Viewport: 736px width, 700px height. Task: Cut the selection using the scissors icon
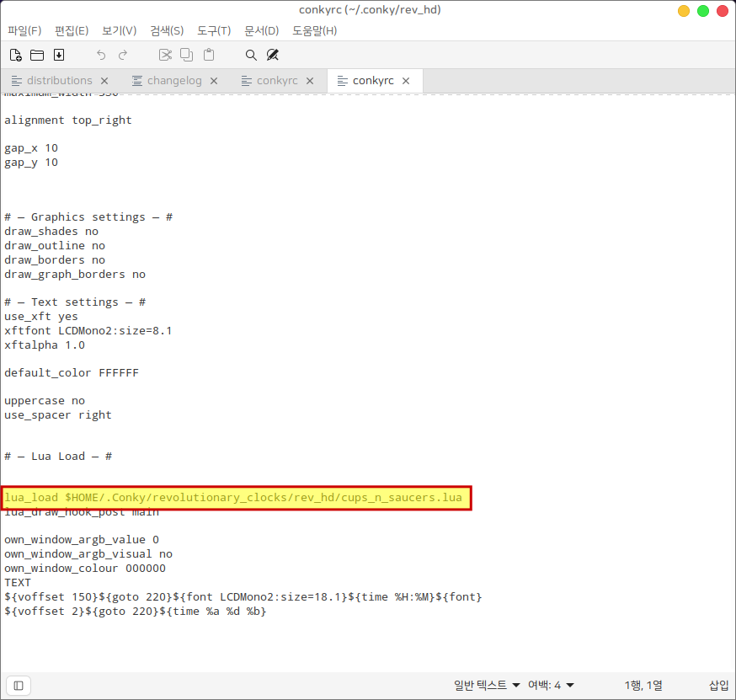pyautogui.click(x=165, y=55)
